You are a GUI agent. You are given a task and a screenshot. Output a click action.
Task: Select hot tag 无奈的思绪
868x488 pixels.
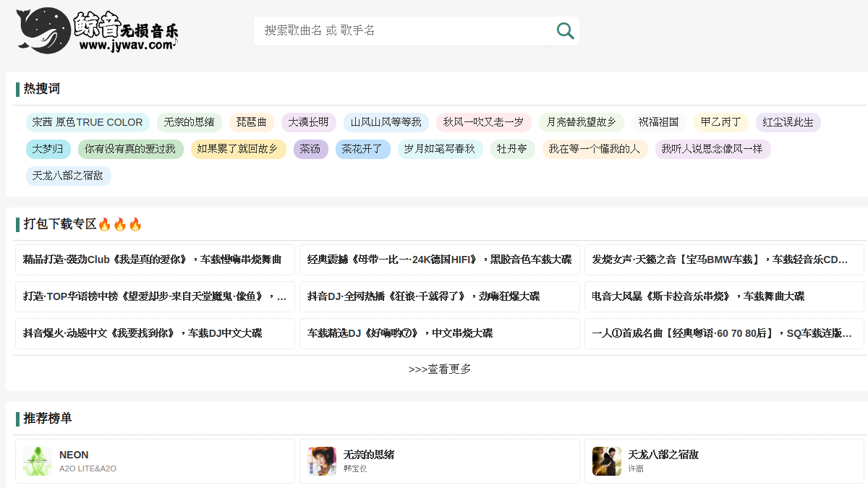[x=190, y=122]
